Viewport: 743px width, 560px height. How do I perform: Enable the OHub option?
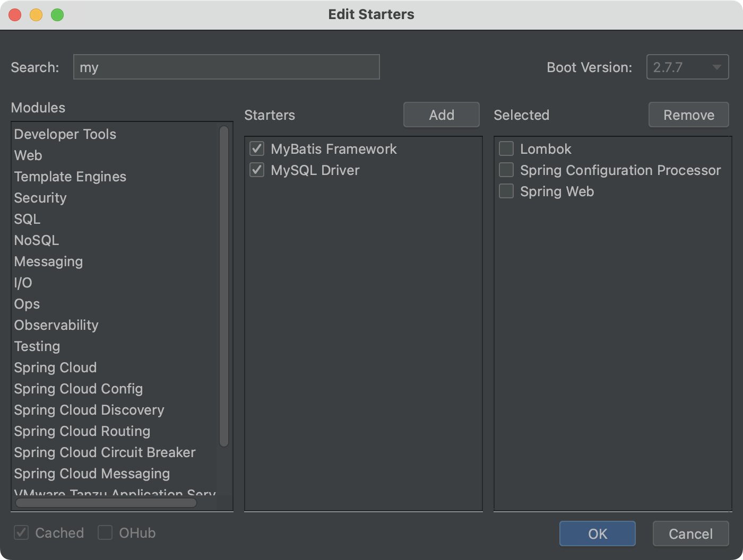point(106,533)
